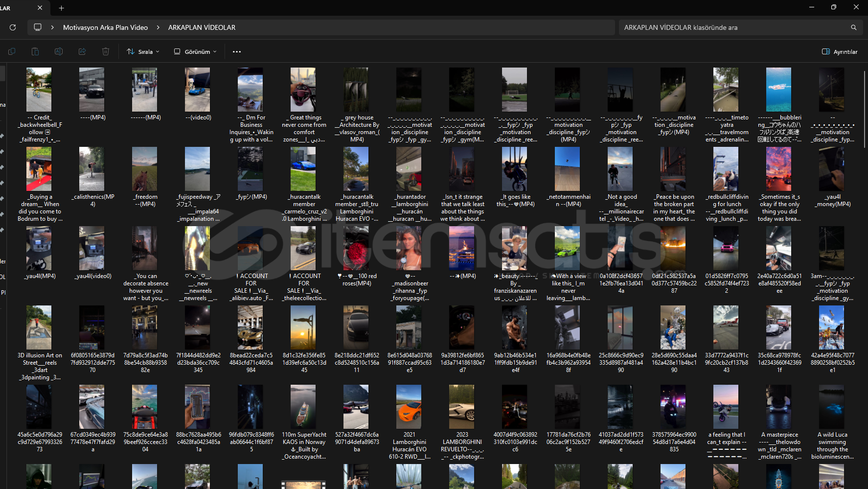Click the Copy icon in the toolbar
868x489 pixels.
pos(12,51)
